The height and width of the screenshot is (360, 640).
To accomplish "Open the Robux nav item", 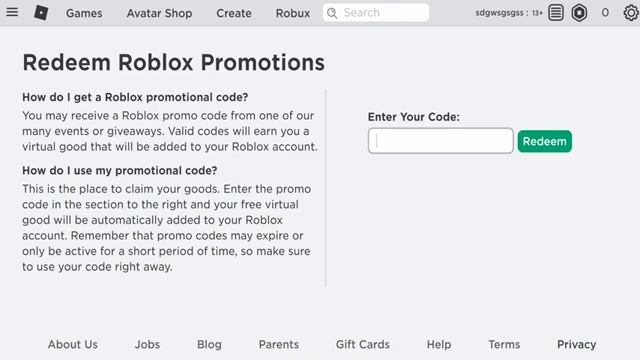I will (293, 13).
